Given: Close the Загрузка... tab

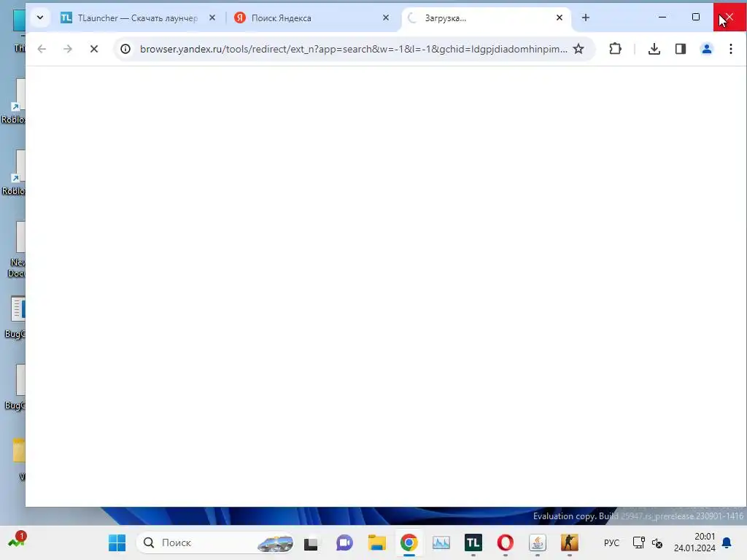Looking at the screenshot, I should coord(560,17).
